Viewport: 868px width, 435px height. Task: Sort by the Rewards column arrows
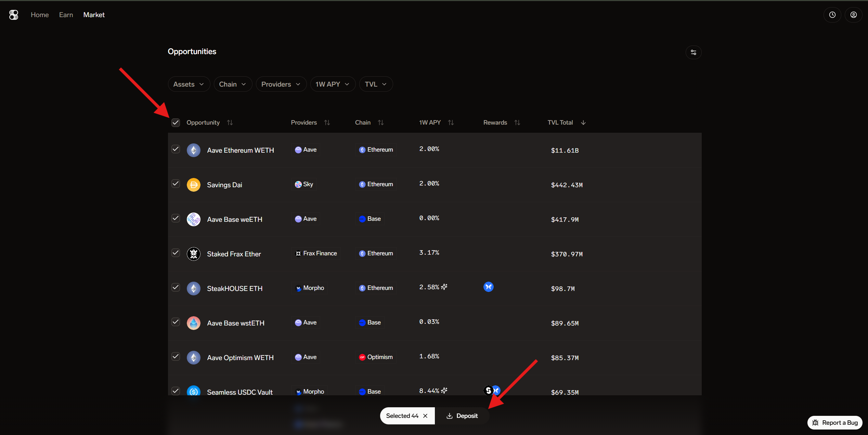click(517, 123)
